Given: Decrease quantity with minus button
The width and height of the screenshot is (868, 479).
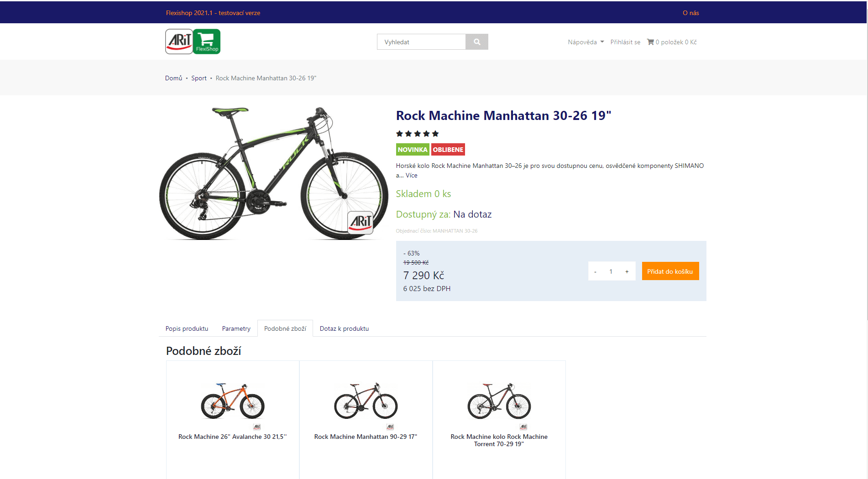Looking at the screenshot, I should click(595, 271).
